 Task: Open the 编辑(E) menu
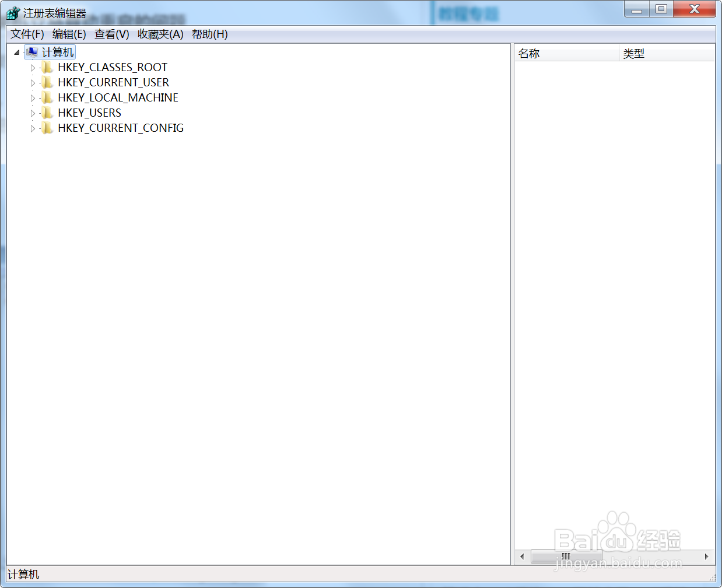[69, 34]
